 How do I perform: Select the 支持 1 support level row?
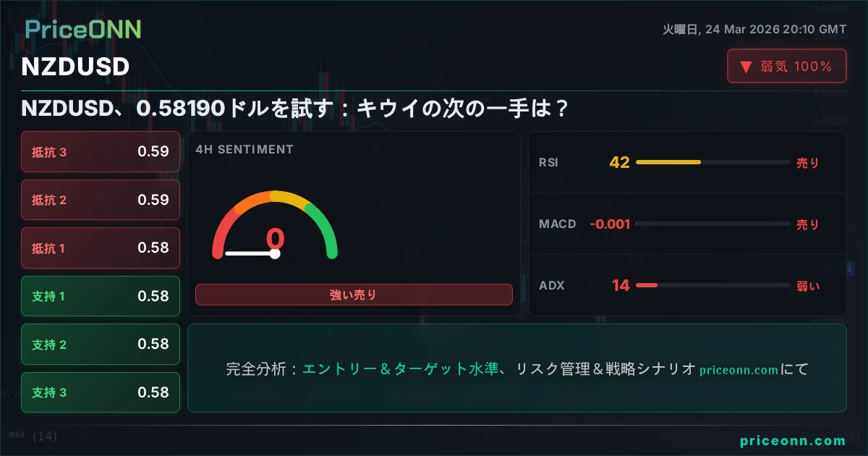(x=101, y=296)
